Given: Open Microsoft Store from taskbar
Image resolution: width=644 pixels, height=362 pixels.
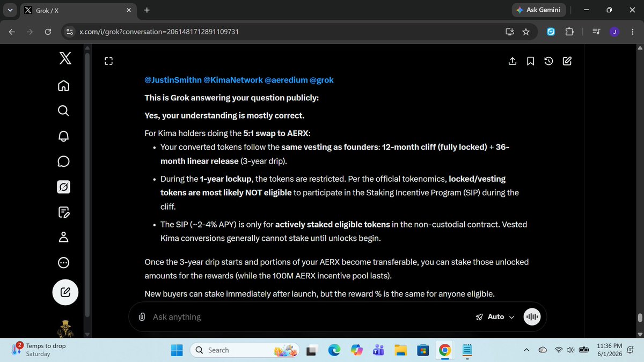Looking at the screenshot, I should [x=422, y=350].
